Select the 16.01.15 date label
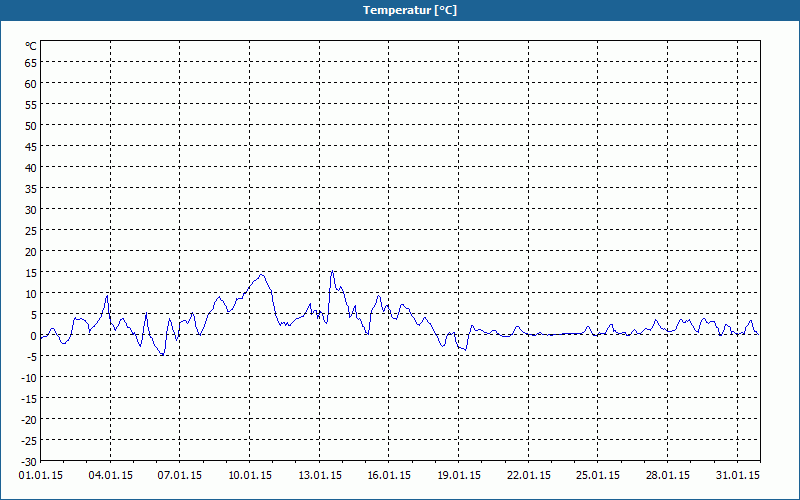 pos(389,476)
